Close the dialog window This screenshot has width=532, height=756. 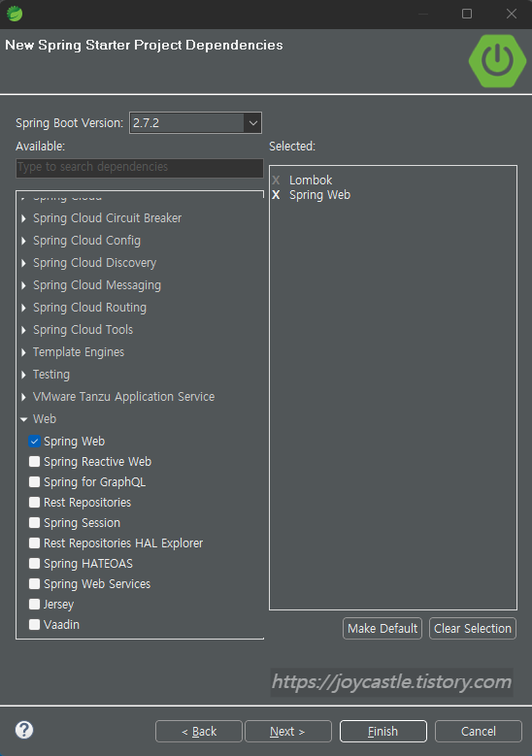click(512, 14)
